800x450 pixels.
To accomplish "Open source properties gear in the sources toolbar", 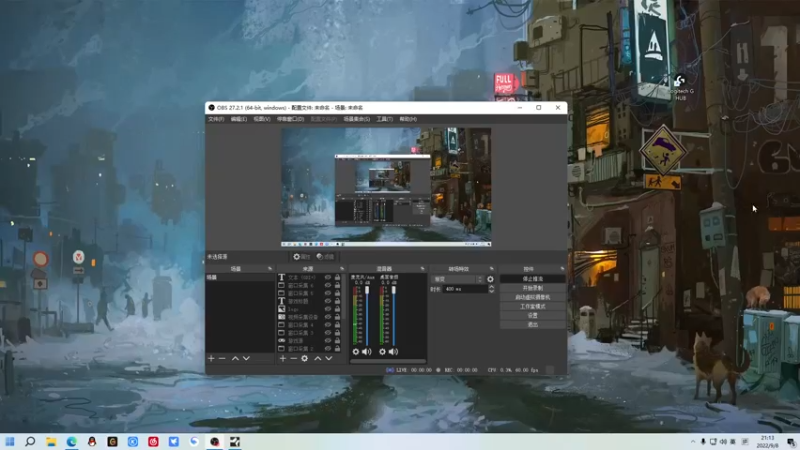I will point(305,359).
